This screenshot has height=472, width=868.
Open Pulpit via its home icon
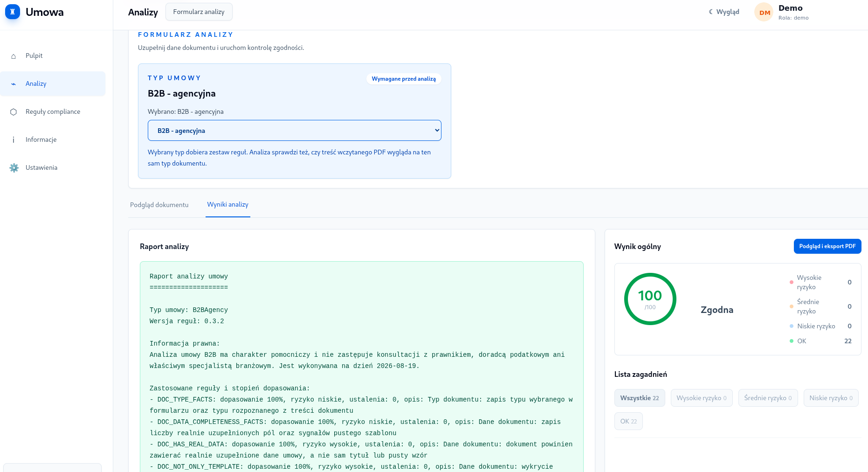(x=14, y=56)
